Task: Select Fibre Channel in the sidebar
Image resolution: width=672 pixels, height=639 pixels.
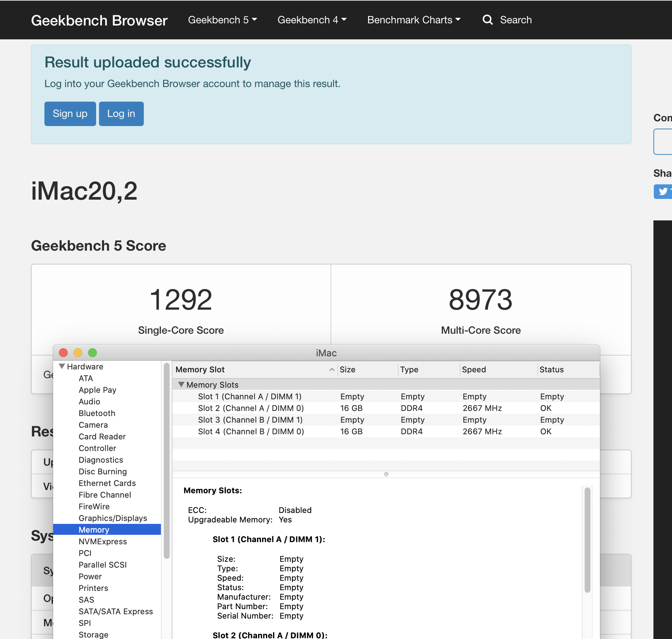Action: [x=105, y=495]
